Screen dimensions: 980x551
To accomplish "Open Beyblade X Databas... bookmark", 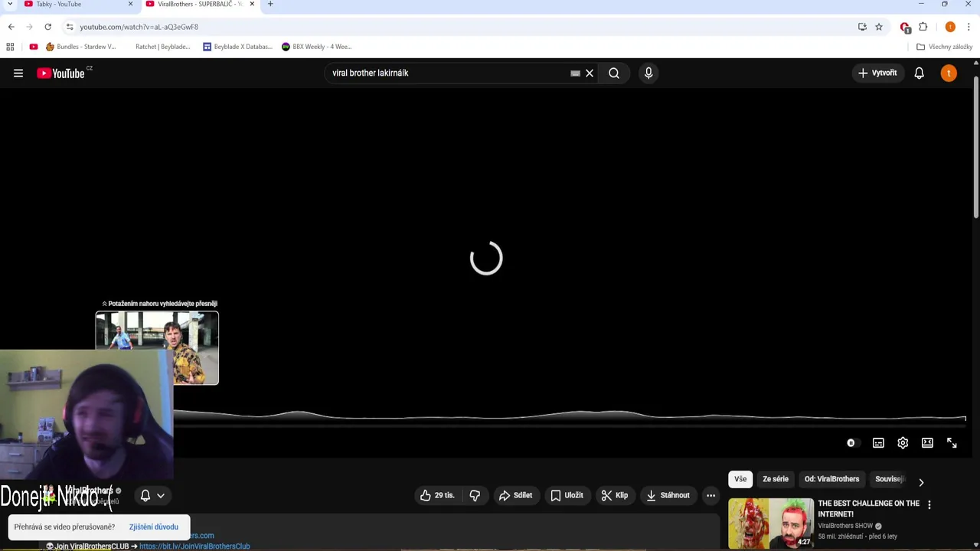I will click(238, 47).
